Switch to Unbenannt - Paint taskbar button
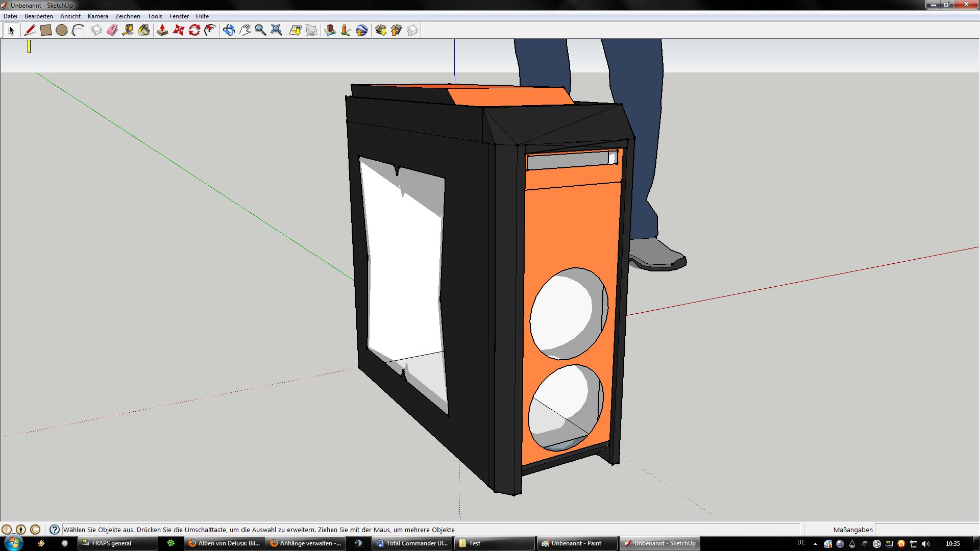Screen dimensions: 980x551 pos(577,543)
